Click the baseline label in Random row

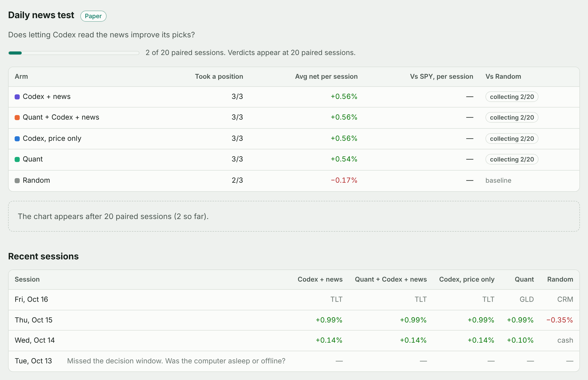[x=498, y=180]
